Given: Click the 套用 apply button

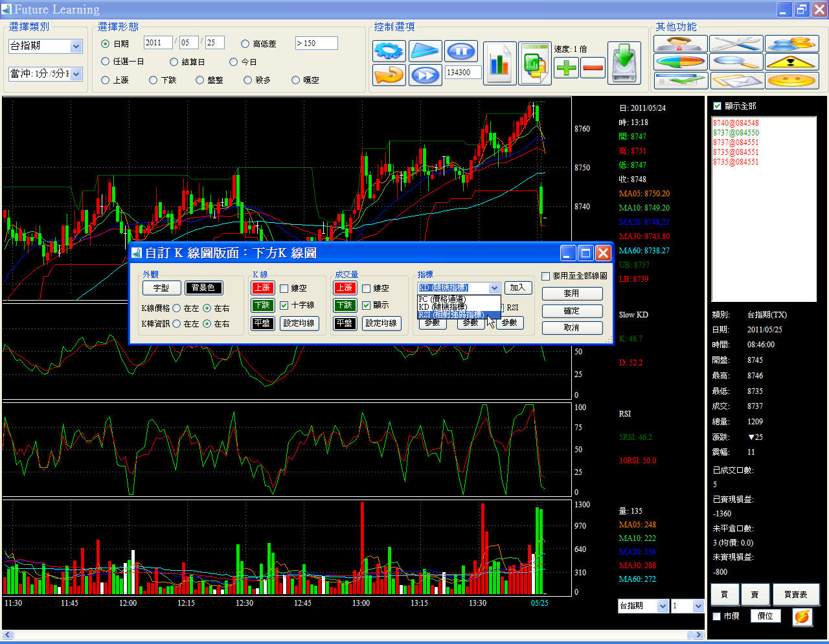Looking at the screenshot, I should point(572,293).
